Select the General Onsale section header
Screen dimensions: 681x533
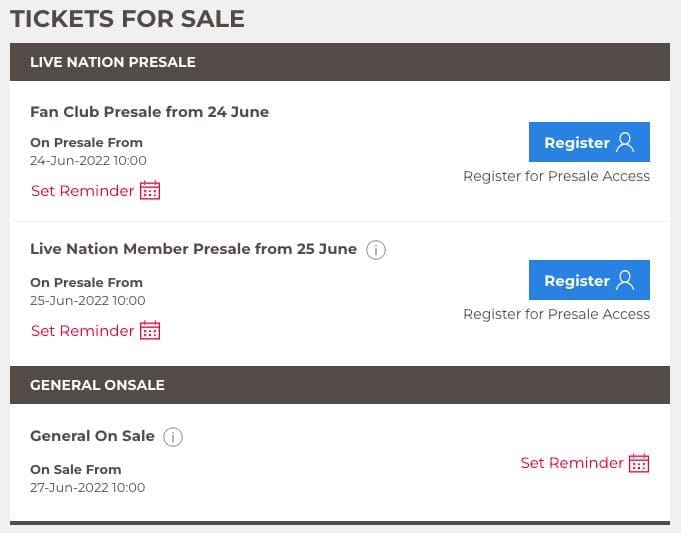[x=340, y=385]
